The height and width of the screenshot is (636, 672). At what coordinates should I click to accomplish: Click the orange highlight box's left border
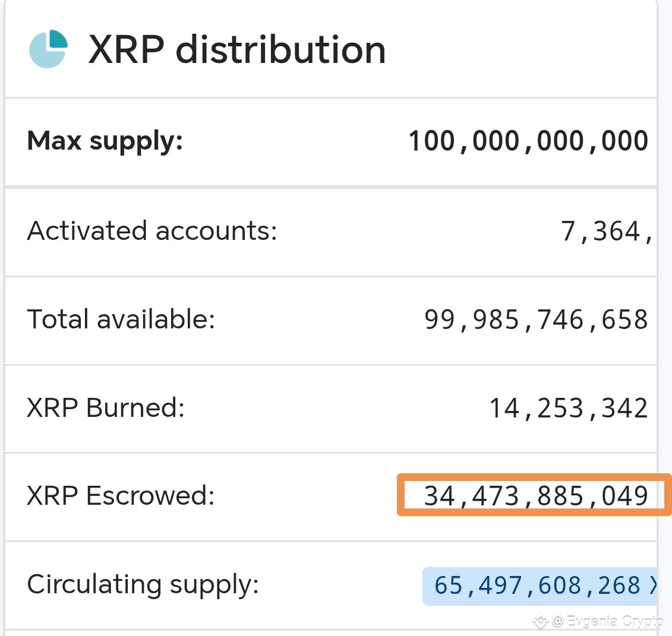pos(399,495)
